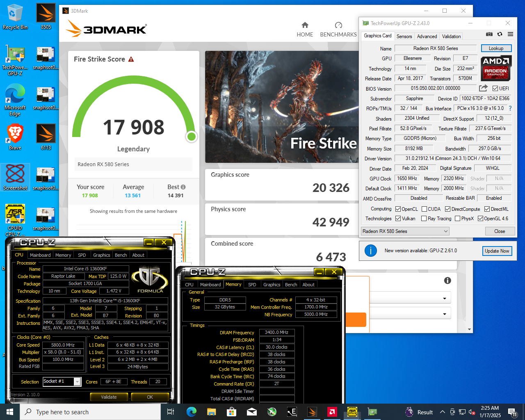
Task: Toggle Ray Tracing checkbox in GPU-Z
Action: point(424,219)
